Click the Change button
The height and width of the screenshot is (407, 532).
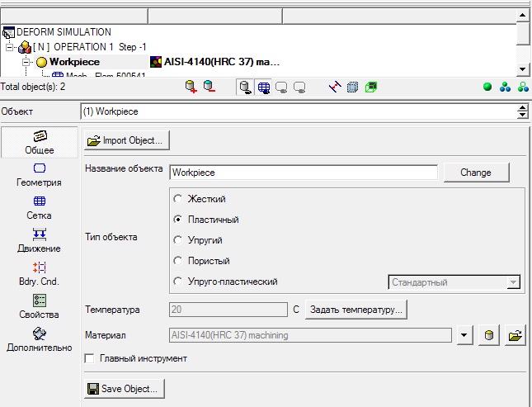(476, 173)
